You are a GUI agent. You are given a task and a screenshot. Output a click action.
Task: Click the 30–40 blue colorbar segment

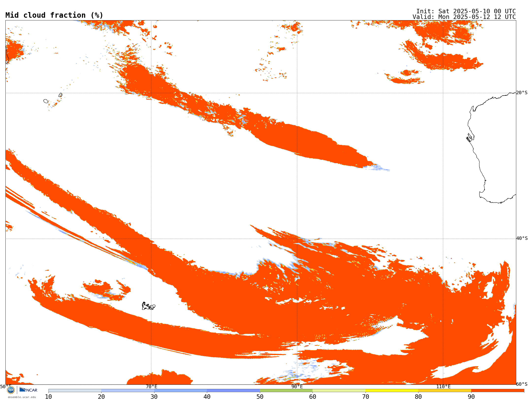pyautogui.click(x=181, y=391)
